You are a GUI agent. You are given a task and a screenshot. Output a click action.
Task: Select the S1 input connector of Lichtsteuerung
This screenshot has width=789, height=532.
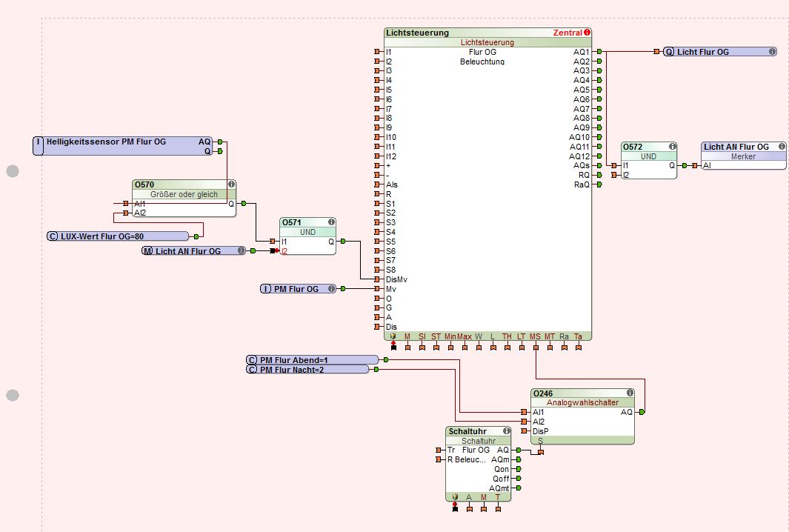coord(377,203)
